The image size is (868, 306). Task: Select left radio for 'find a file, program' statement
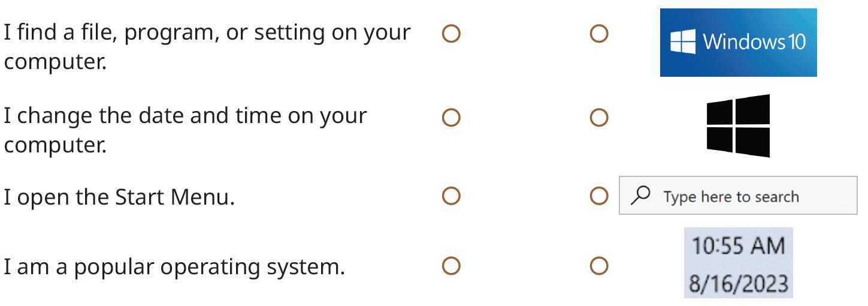click(450, 34)
